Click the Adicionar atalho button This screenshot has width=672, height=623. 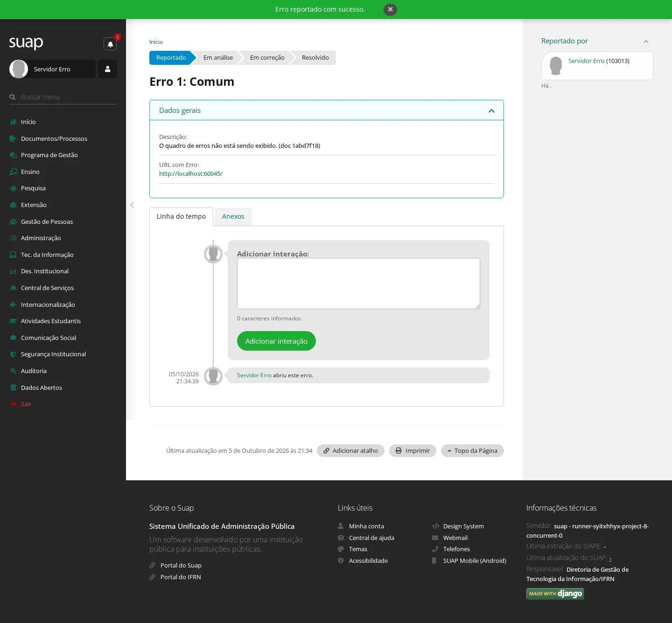[x=350, y=450]
